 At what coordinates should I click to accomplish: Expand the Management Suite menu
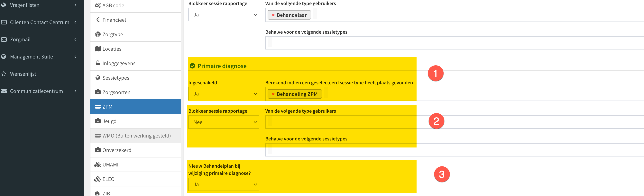pyautogui.click(x=40, y=57)
